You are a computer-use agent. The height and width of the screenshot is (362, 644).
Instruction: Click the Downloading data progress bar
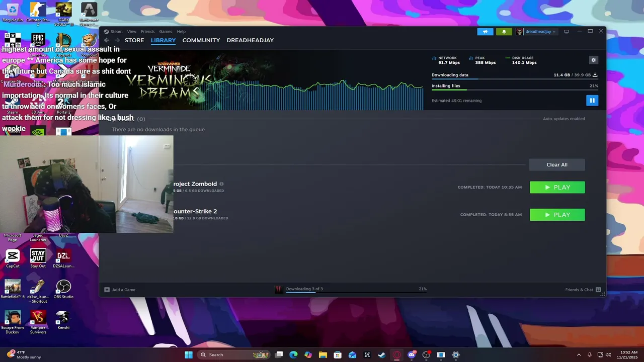pyautogui.click(x=514, y=79)
